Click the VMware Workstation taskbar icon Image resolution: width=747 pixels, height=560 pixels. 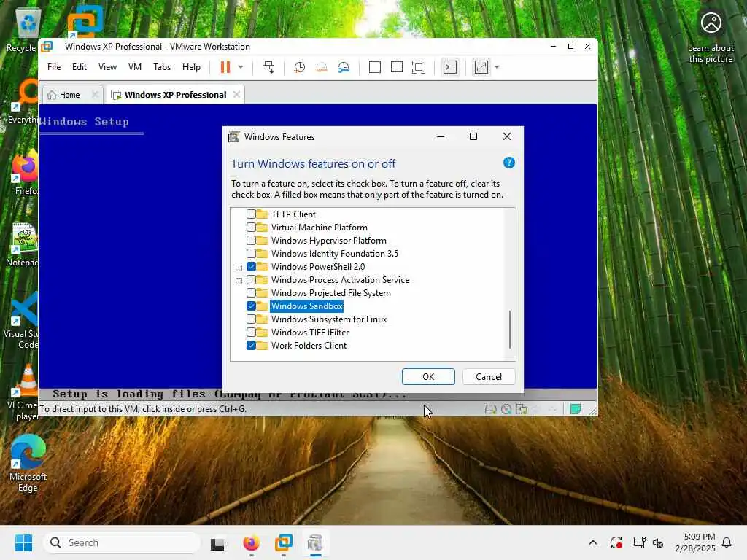point(284,542)
